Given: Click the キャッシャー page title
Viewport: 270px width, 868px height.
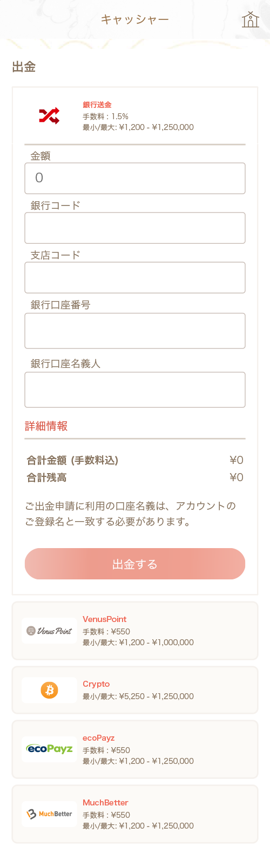Looking at the screenshot, I should tap(135, 19).
